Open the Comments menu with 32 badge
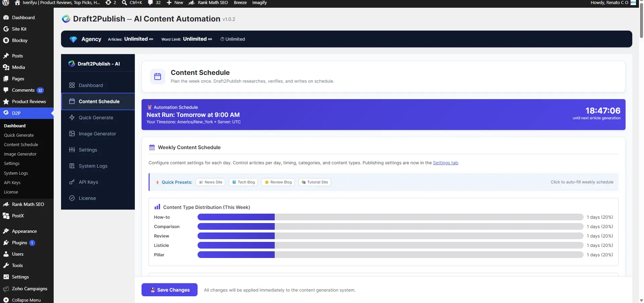 point(26,90)
